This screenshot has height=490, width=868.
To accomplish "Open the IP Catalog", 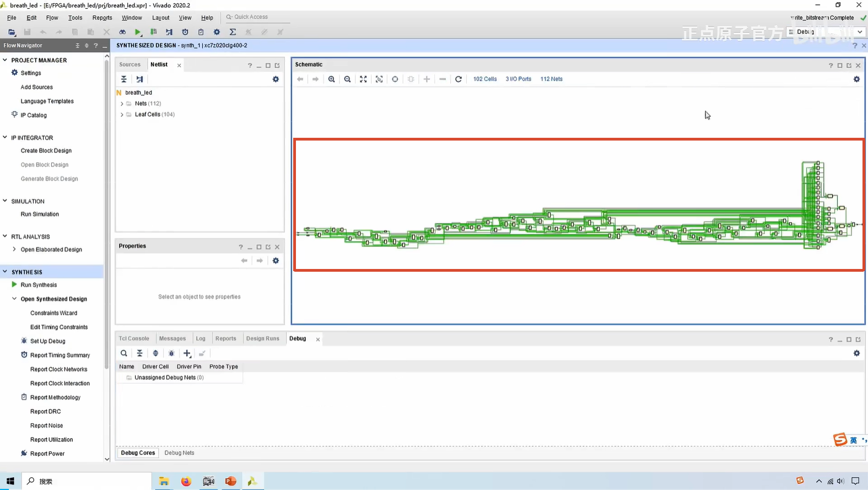I will pos(34,115).
